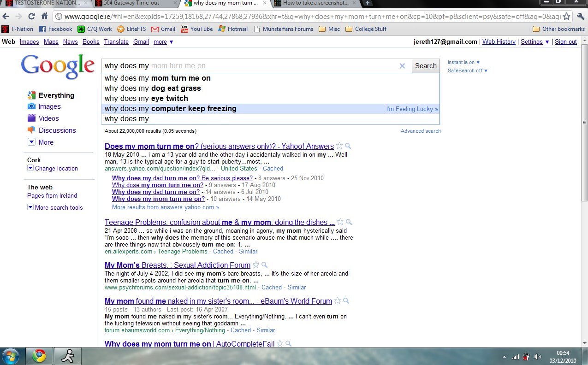Click the address bar URL
Image resolution: width=588 pixels, height=365 pixels.
point(312,17)
